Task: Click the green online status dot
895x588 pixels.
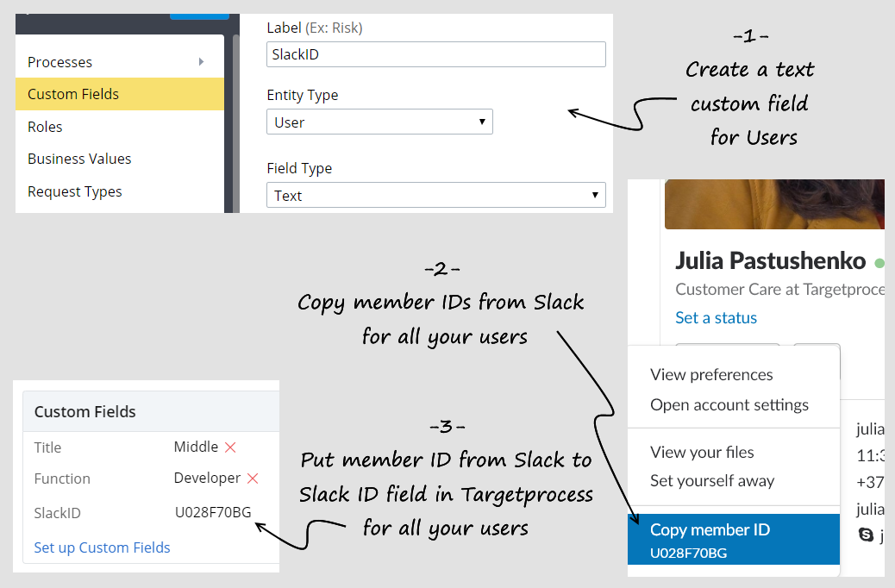Action: tap(879, 263)
